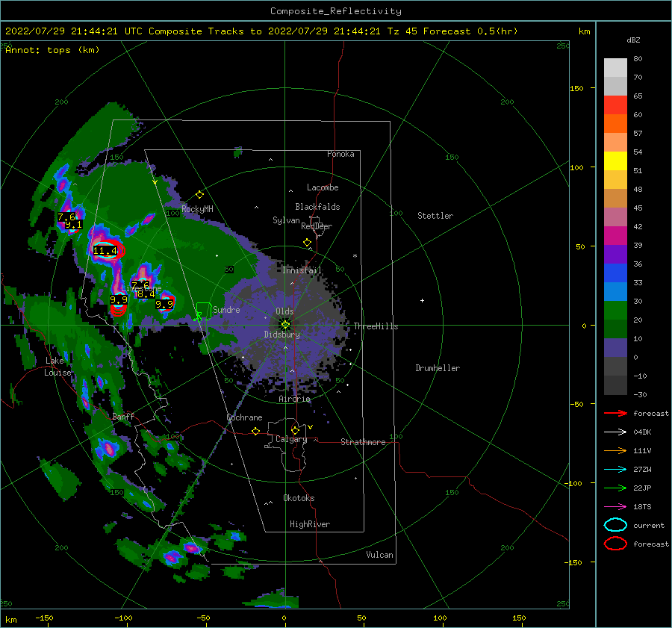Image resolution: width=672 pixels, height=628 pixels.
Task: Select the cyan 27ZW track arrow
Action: click(x=615, y=470)
